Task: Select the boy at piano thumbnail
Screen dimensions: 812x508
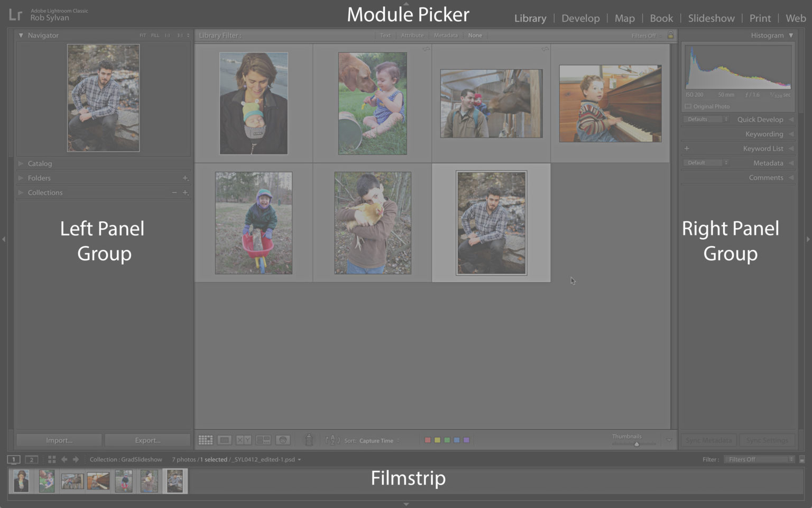Action: (610, 104)
